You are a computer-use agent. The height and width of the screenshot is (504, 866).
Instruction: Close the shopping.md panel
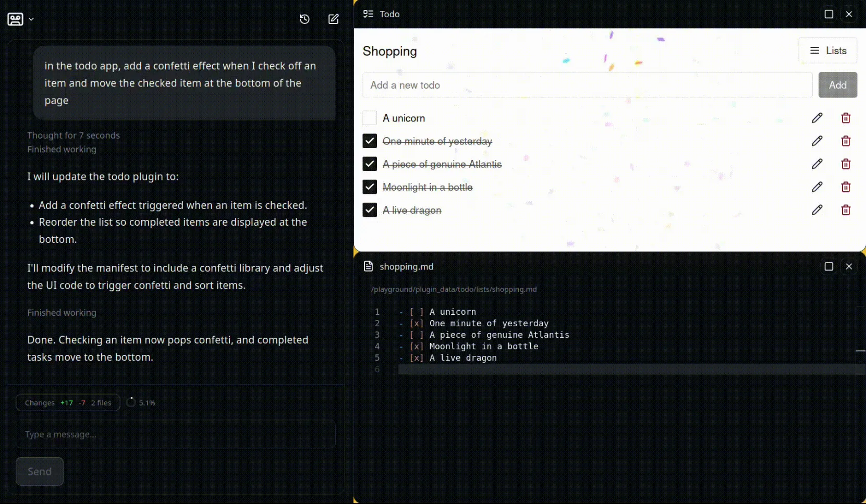(x=849, y=266)
